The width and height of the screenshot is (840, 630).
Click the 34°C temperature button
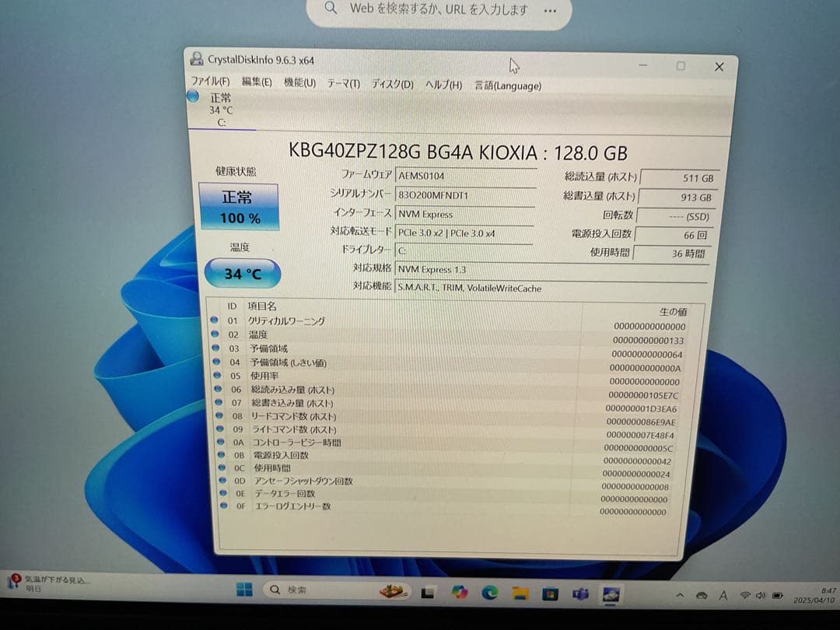241,273
